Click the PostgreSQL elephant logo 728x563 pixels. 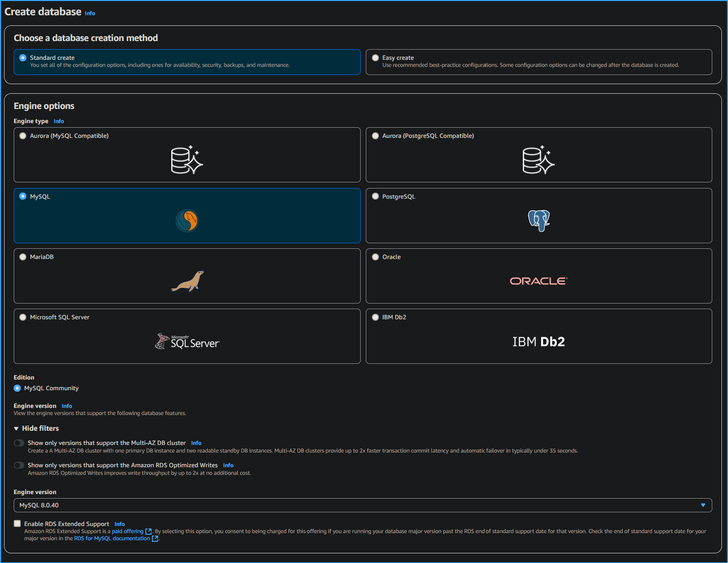pyautogui.click(x=539, y=220)
